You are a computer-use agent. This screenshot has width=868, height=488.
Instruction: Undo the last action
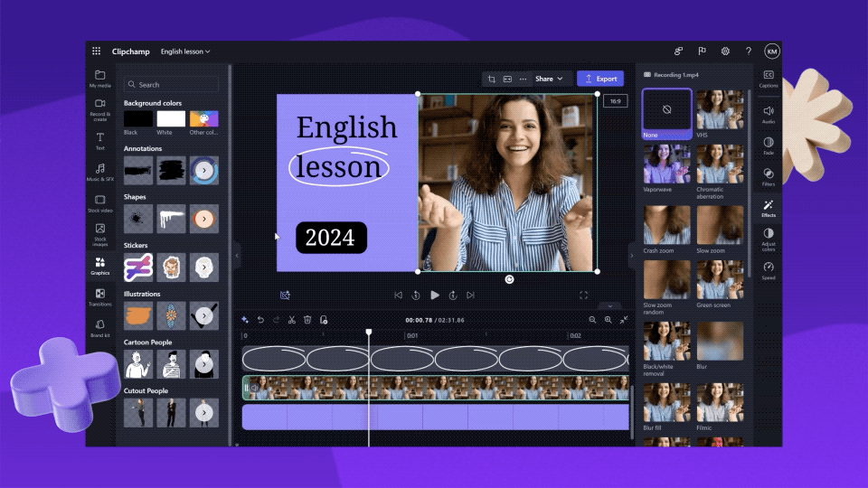point(260,320)
